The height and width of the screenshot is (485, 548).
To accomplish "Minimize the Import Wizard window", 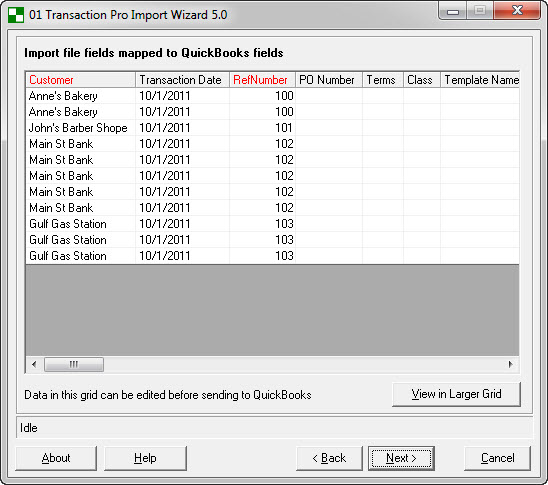I will point(453,11).
